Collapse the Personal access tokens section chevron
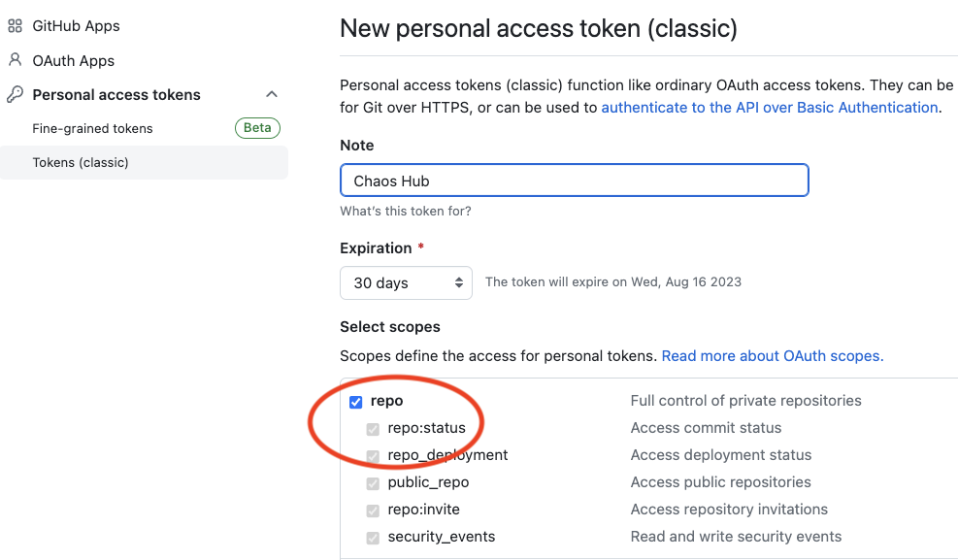The width and height of the screenshot is (958, 560). 272,94
